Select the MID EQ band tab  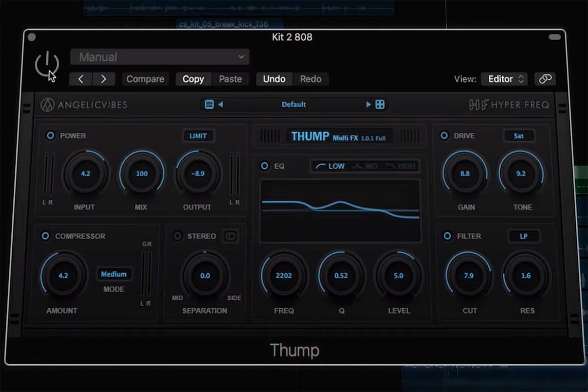click(366, 166)
